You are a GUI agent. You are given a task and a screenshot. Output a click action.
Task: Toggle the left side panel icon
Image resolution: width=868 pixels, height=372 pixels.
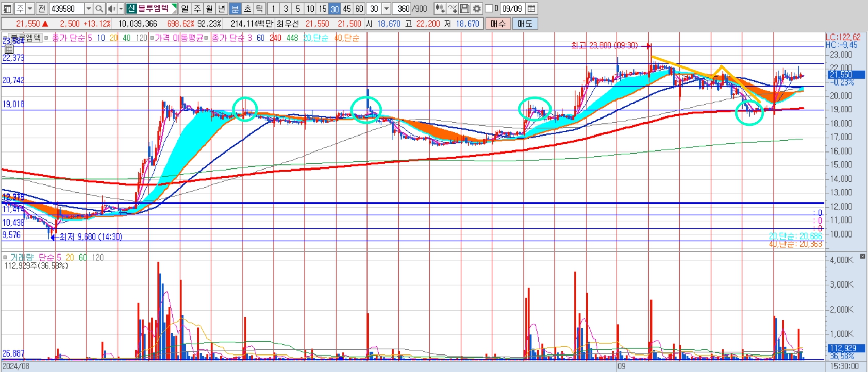[x=7, y=9]
